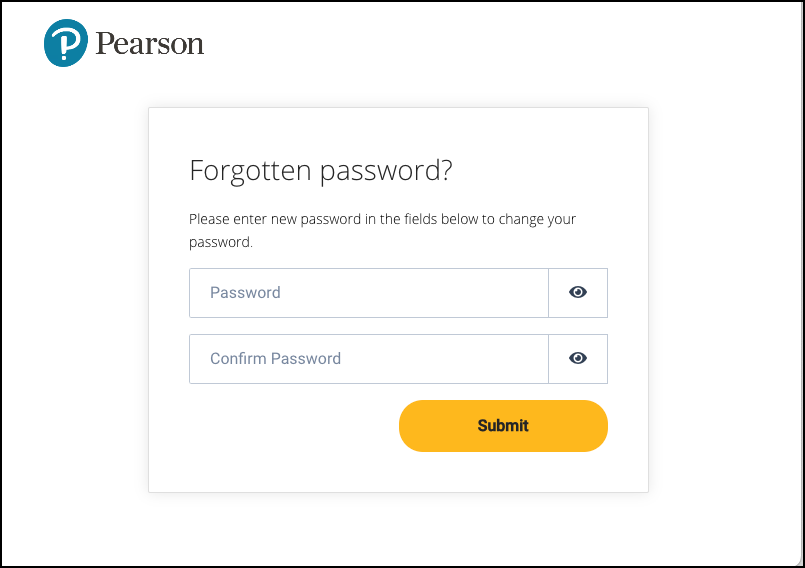The height and width of the screenshot is (568, 805).
Task: Click the word "password." ending the instructions
Action: coord(221,242)
